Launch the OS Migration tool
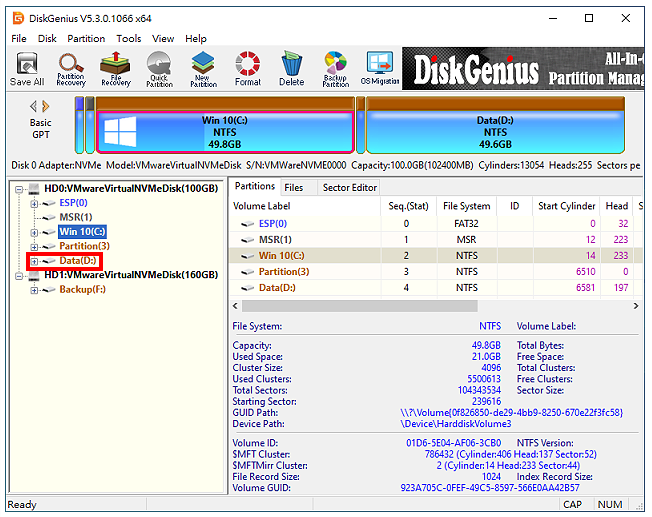The width and height of the screenshot is (652, 517). pos(380,69)
